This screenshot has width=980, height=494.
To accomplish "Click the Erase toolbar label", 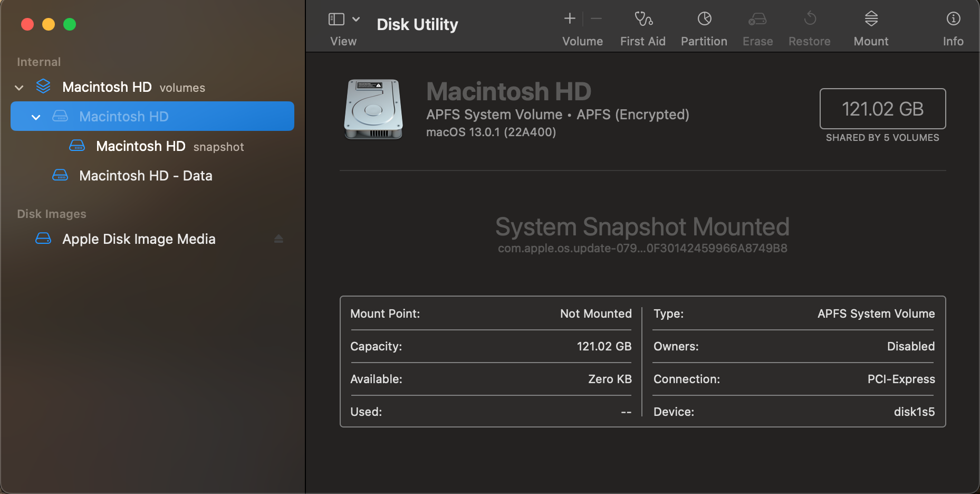I will [757, 41].
